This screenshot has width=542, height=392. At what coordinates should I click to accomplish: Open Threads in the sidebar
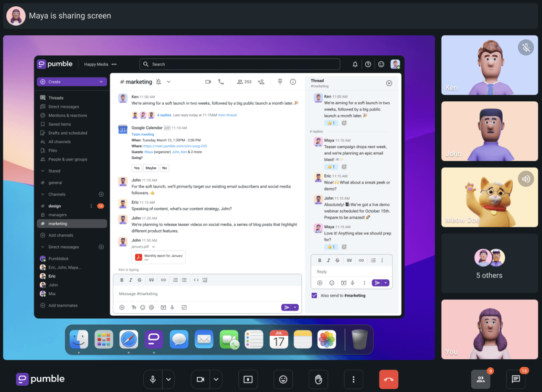pos(56,98)
